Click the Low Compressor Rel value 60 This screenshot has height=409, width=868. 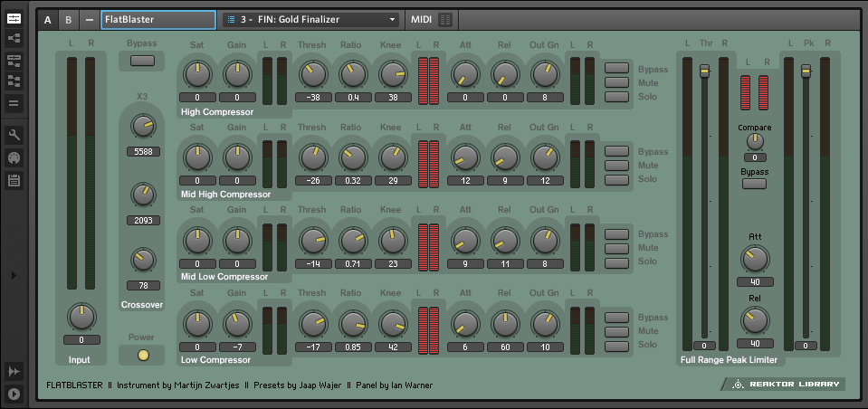point(505,347)
